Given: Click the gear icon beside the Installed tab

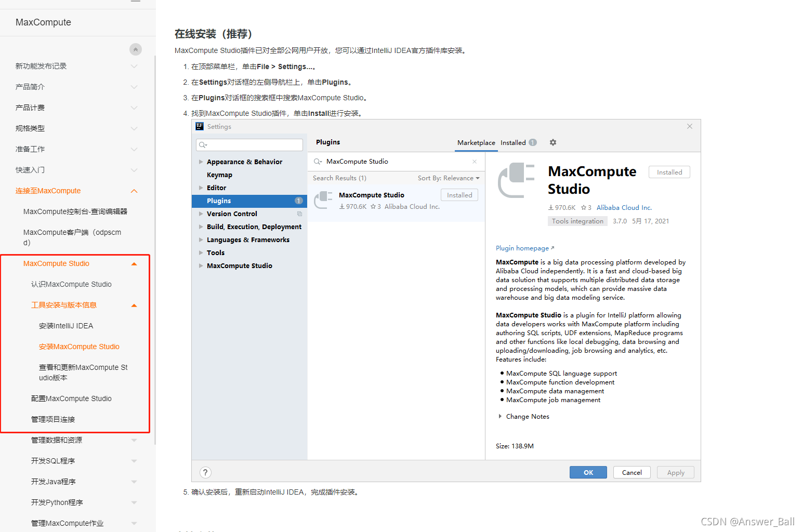Looking at the screenshot, I should 553,142.
